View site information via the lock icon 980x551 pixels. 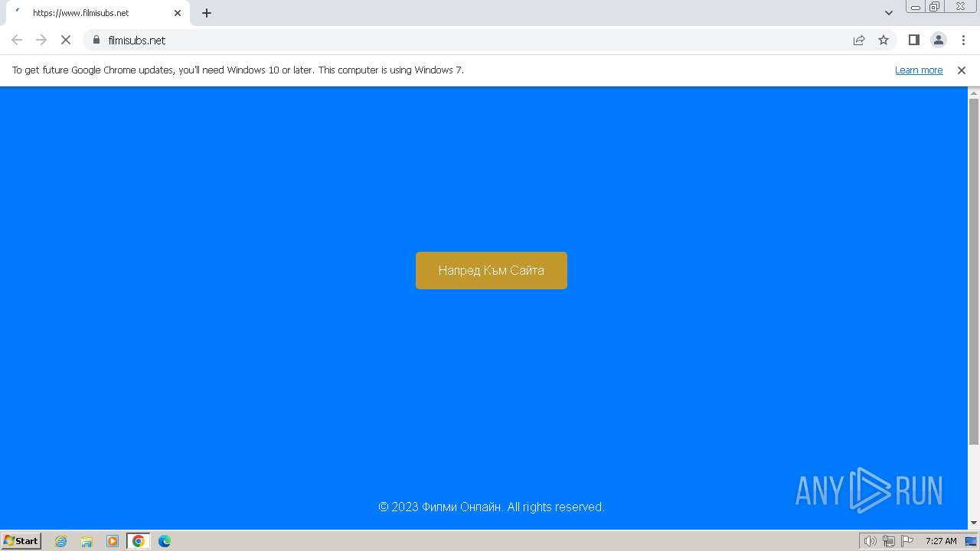point(96,40)
